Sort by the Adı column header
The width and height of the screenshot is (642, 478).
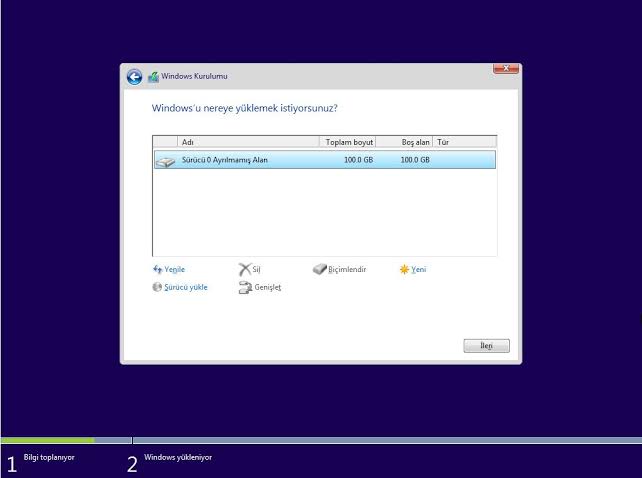tap(248, 142)
